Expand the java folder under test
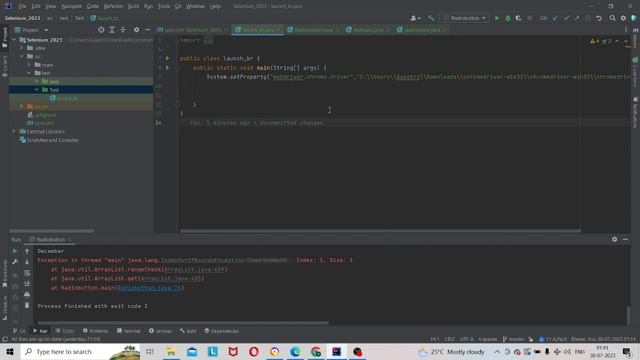 (x=36, y=81)
